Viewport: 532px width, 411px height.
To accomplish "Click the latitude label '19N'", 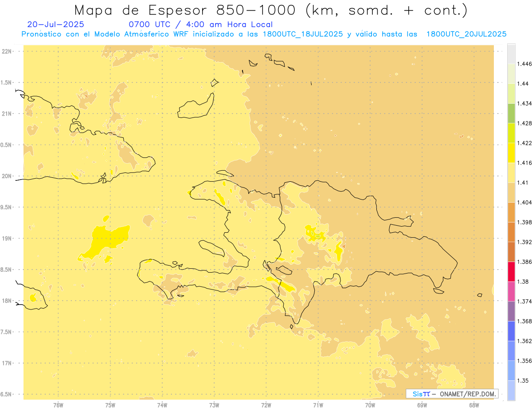I will tap(7, 239).
